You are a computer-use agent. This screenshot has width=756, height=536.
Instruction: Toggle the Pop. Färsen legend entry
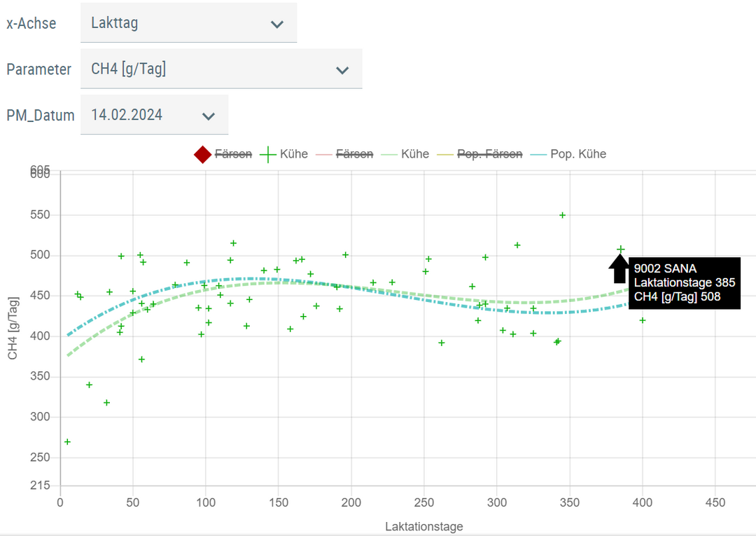coord(479,154)
